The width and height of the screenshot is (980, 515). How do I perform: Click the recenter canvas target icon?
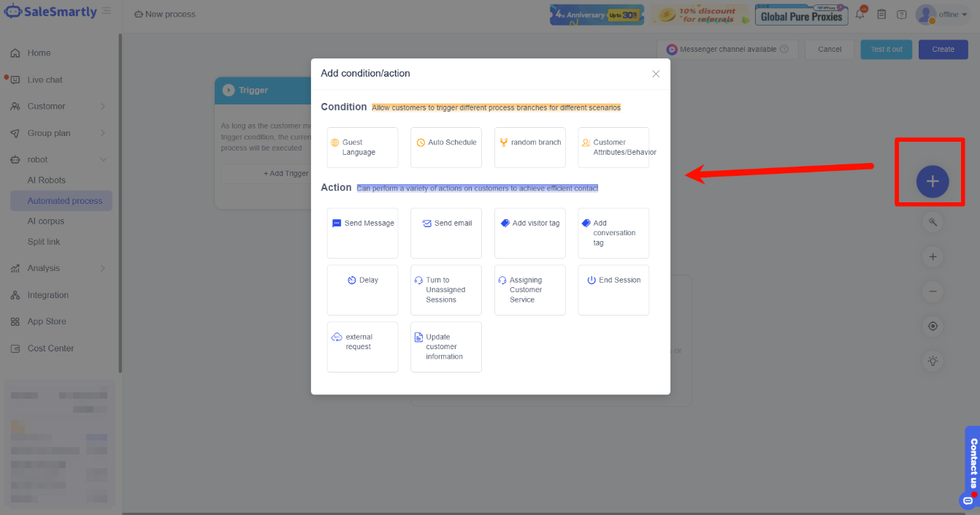click(x=933, y=326)
